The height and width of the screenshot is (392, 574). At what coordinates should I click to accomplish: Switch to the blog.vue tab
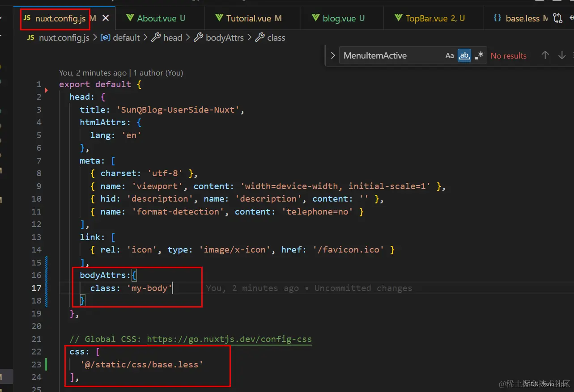339,18
